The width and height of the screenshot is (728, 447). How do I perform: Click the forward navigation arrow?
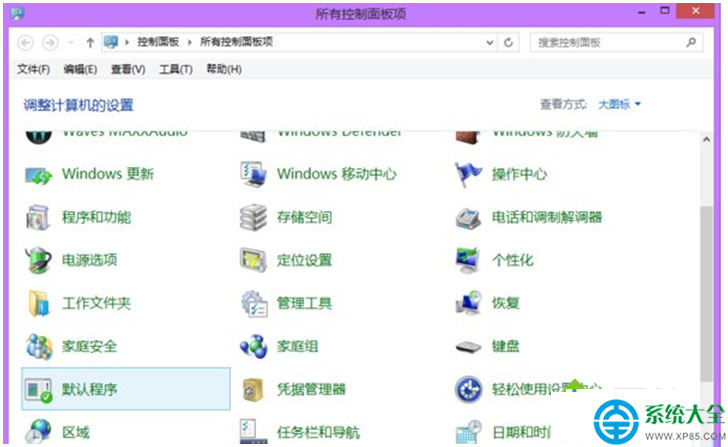tap(50, 43)
